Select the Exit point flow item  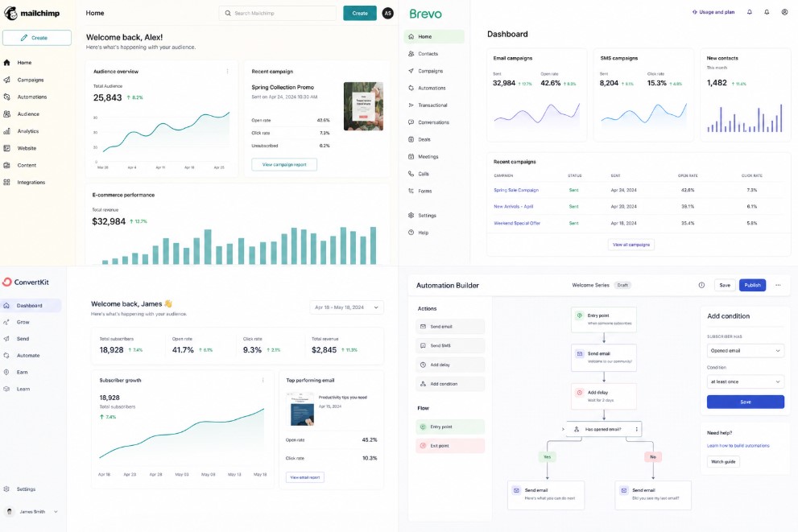(x=450, y=446)
